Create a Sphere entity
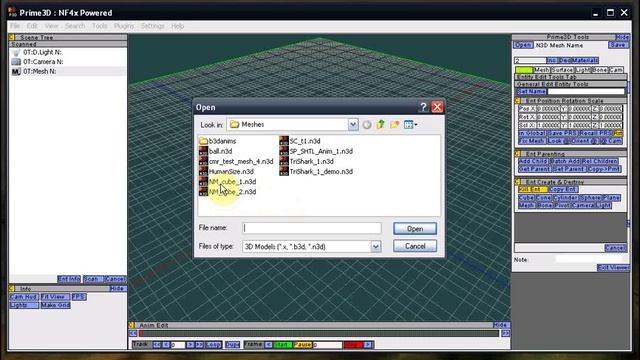Image resolution: width=640 pixels, height=360 pixels. coord(590,198)
